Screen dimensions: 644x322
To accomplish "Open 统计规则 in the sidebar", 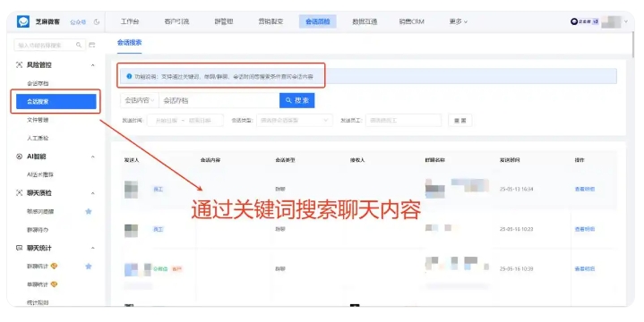I will point(38,302).
